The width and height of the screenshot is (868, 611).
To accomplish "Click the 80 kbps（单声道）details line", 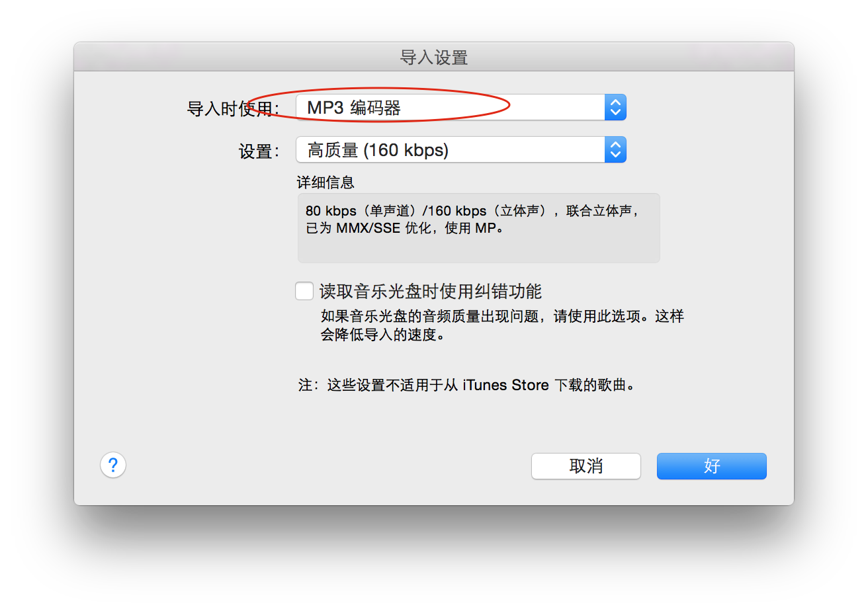I will [x=474, y=211].
